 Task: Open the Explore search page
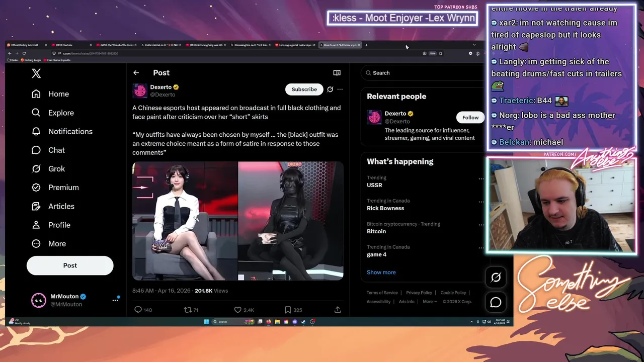53,113
